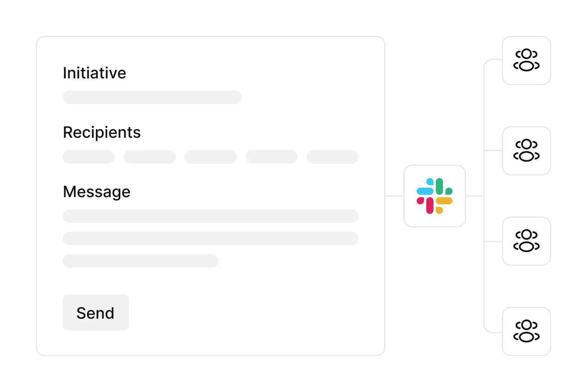The width and height of the screenshot is (587, 392).
Task: Click the Send button
Action: click(96, 312)
